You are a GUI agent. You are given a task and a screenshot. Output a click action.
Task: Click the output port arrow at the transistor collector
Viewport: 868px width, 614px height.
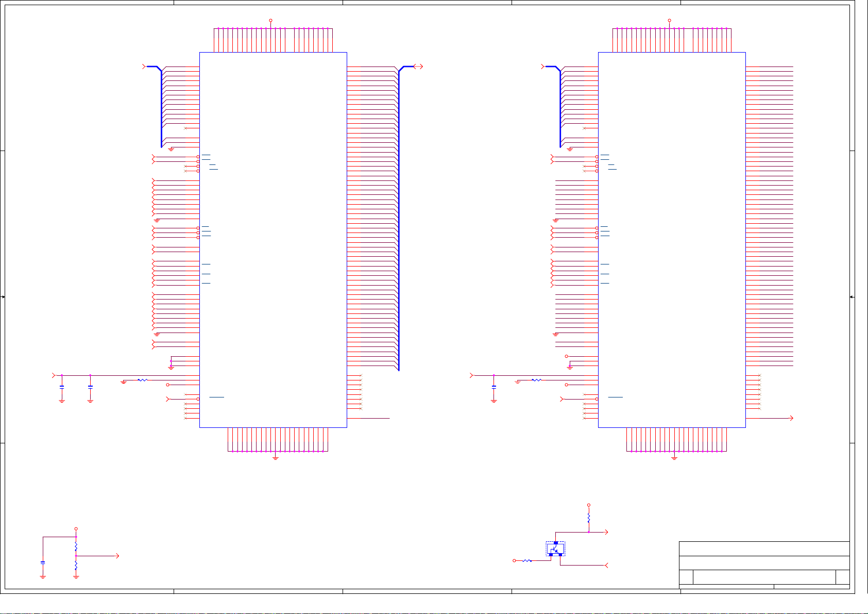[606, 532]
